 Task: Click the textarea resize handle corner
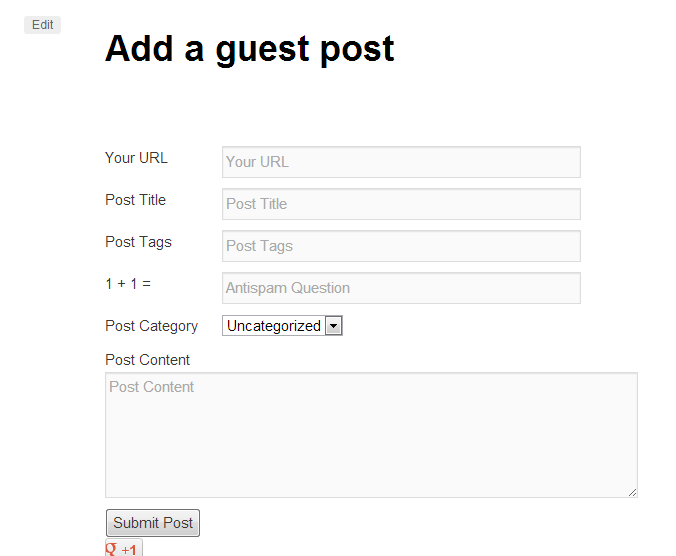[x=632, y=492]
